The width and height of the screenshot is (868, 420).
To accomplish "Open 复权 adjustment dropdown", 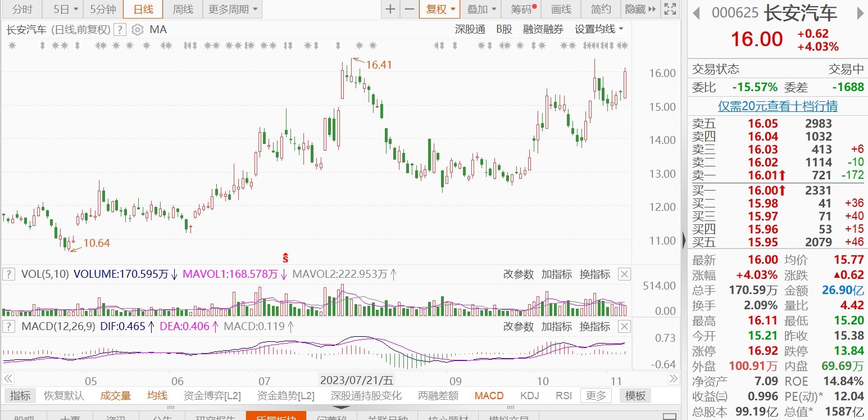I will [x=439, y=9].
